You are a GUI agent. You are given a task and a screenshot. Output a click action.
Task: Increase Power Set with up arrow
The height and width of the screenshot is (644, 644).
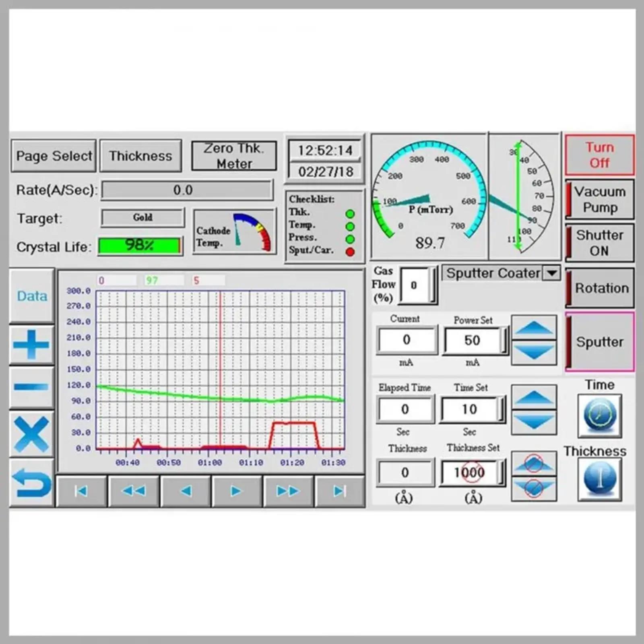click(x=534, y=328)
